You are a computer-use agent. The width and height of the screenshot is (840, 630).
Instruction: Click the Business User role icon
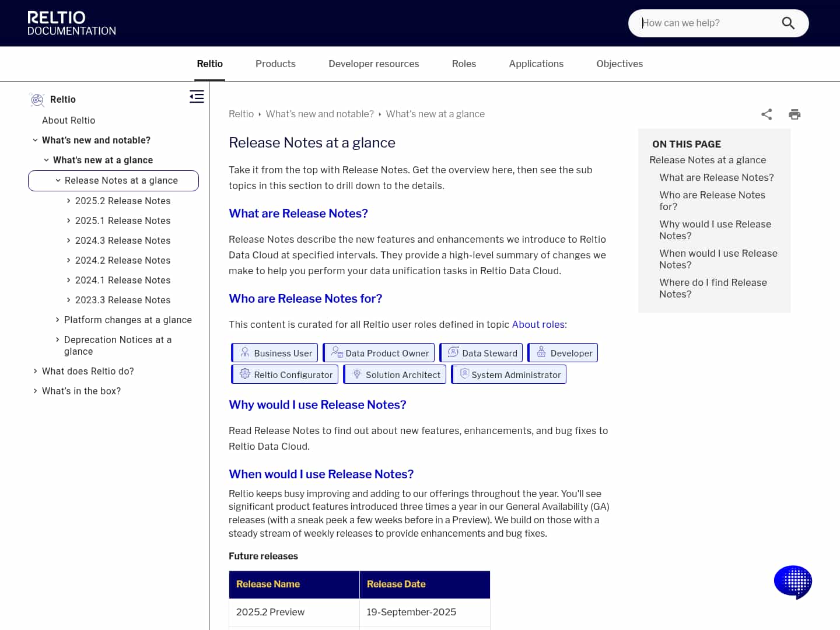click(x=245, y=352)
